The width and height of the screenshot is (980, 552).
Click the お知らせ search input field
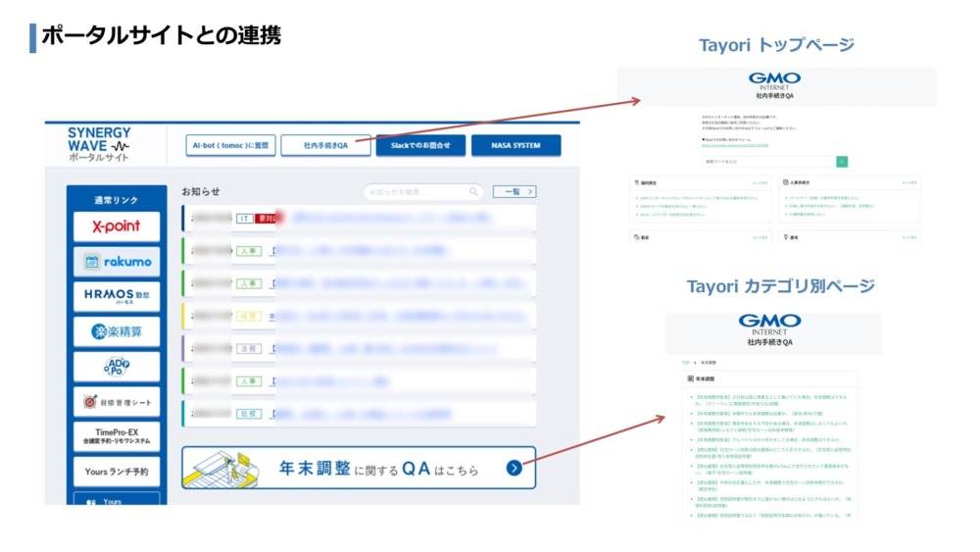pyautogui.click(x=423, y=192)
